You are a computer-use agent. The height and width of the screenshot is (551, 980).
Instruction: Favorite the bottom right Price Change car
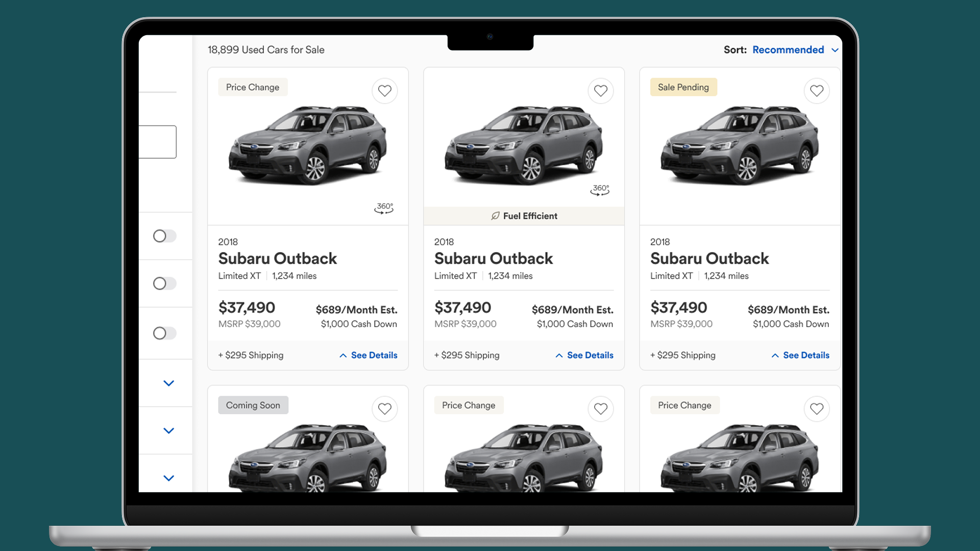(x=816, y=409)
